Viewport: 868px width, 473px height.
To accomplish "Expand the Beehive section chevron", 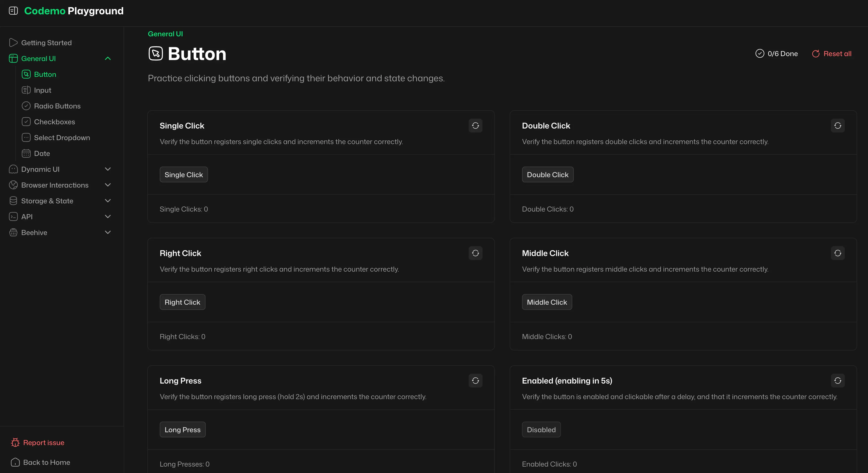I will tap(108, 233).
